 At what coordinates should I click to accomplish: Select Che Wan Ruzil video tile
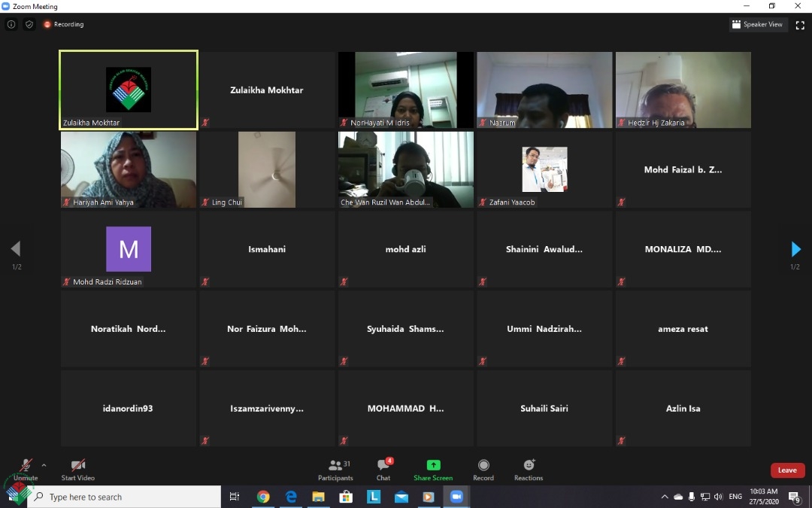[406, 169]
